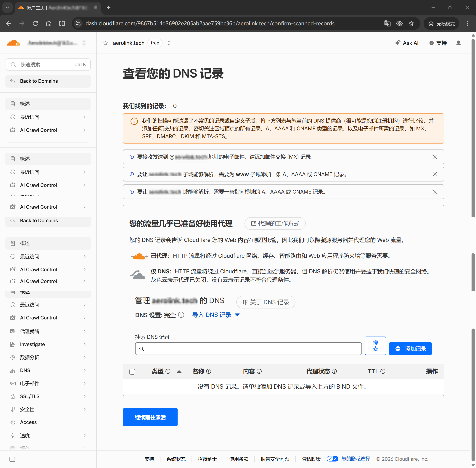This screenshot has height=468, width=476.
Task: Open the tracking protection crossed-eye icon
Action: (x=399, y=23)
